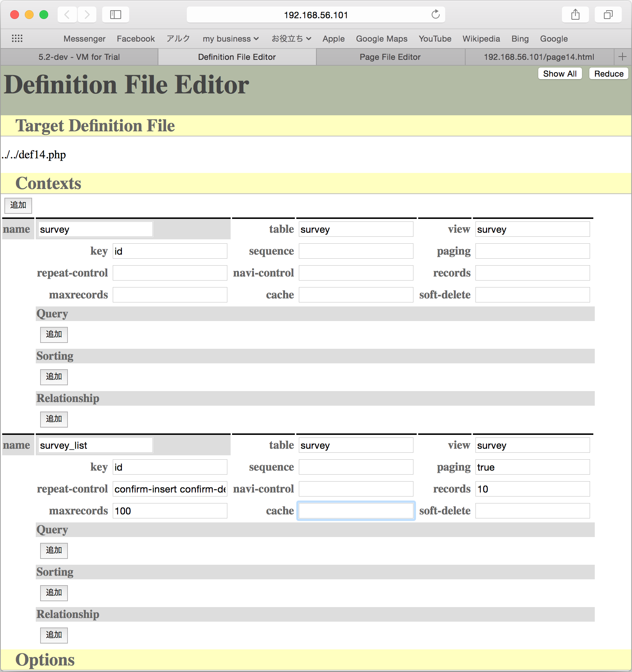Add a Sorting to survey context
The image size is (632, 672).
click(54, 377)
